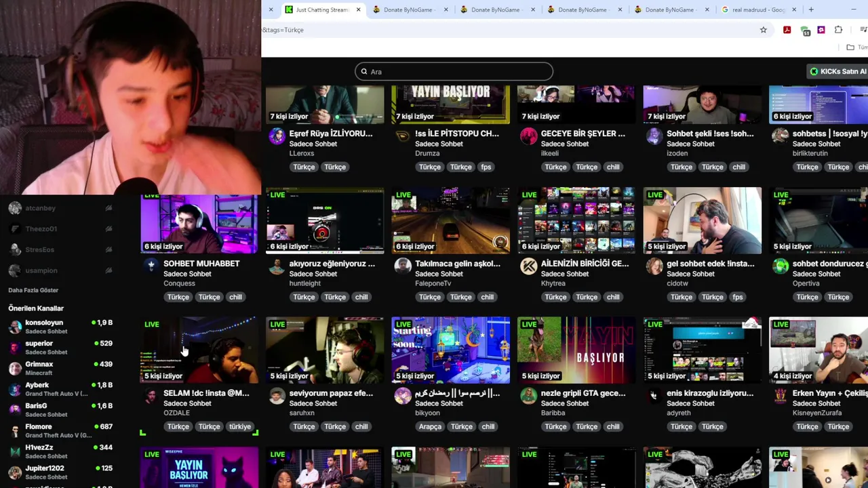
Task: Open the bookmarks folder icon
Action: point(850,47)
